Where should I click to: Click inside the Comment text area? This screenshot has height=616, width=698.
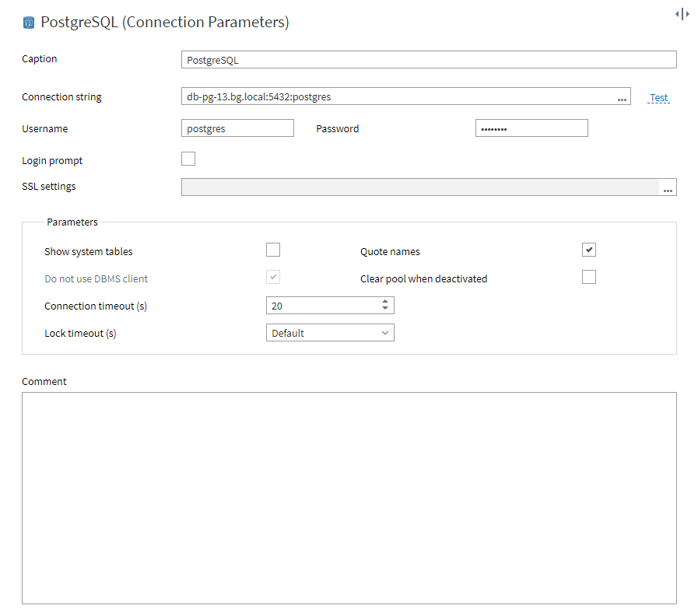(x=349, y=498)
